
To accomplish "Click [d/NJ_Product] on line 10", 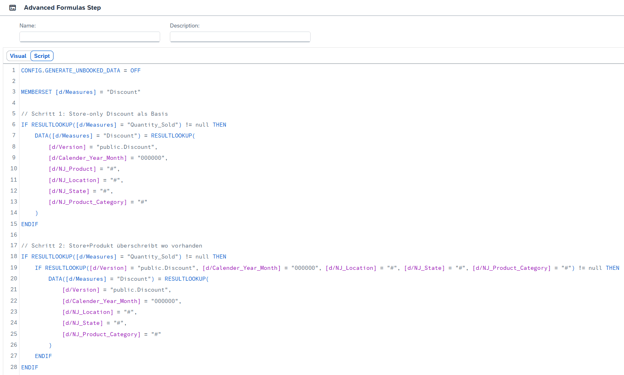I will (x=72, y=169).
